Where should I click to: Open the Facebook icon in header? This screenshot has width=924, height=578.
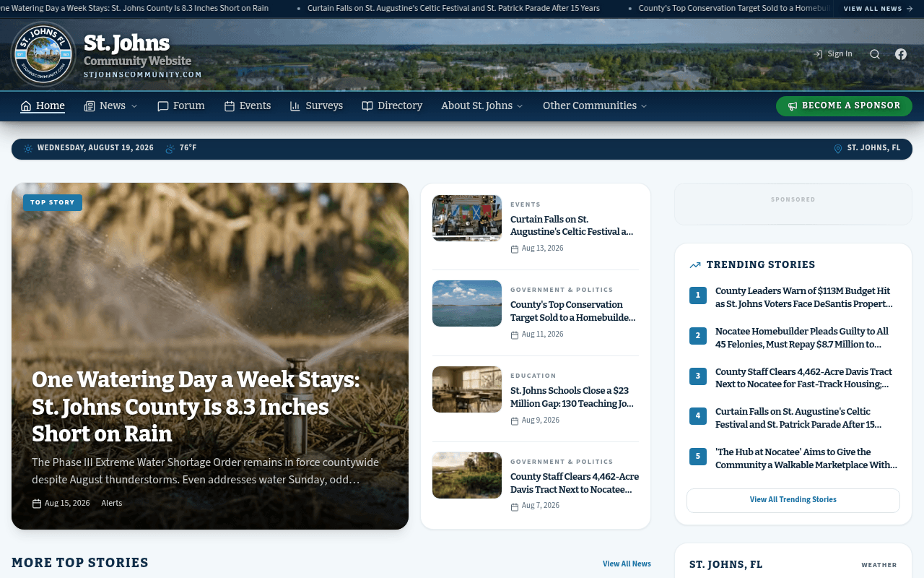901,54
